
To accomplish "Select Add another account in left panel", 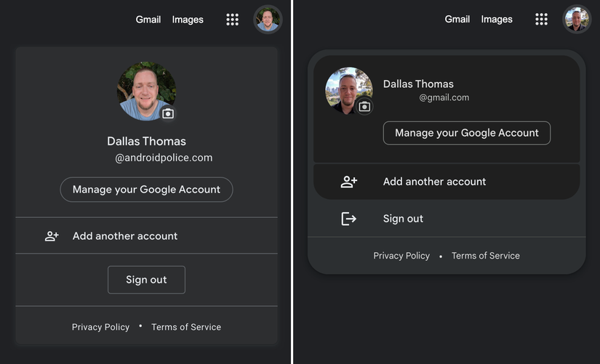I will tap(147, 236).
